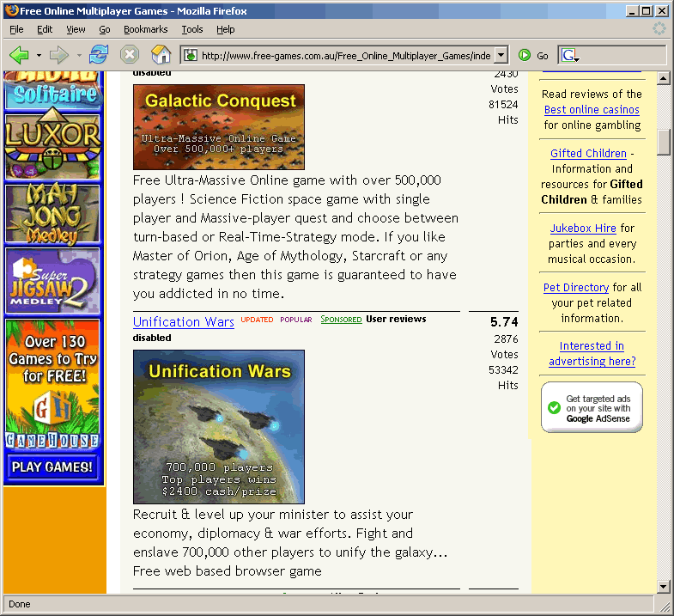
Task: Click the Play Games! GameHouse button
Action: (52, 467)
